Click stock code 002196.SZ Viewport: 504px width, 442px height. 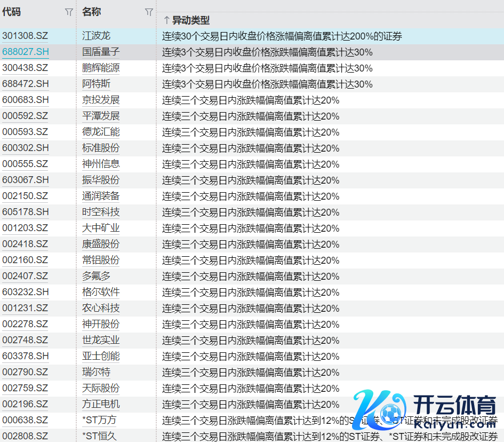click(25, 404)
